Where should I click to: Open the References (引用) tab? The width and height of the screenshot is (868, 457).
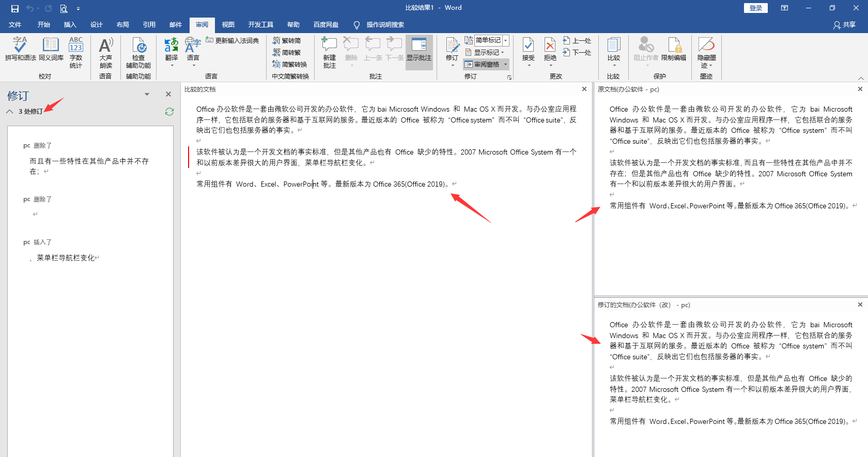click(149, 25)
